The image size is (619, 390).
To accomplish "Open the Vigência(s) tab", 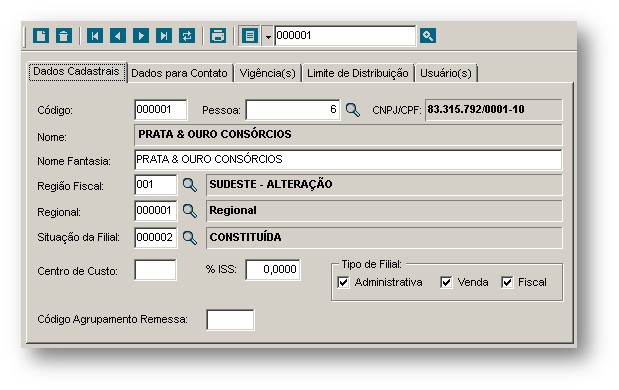I will click(268, 73).
